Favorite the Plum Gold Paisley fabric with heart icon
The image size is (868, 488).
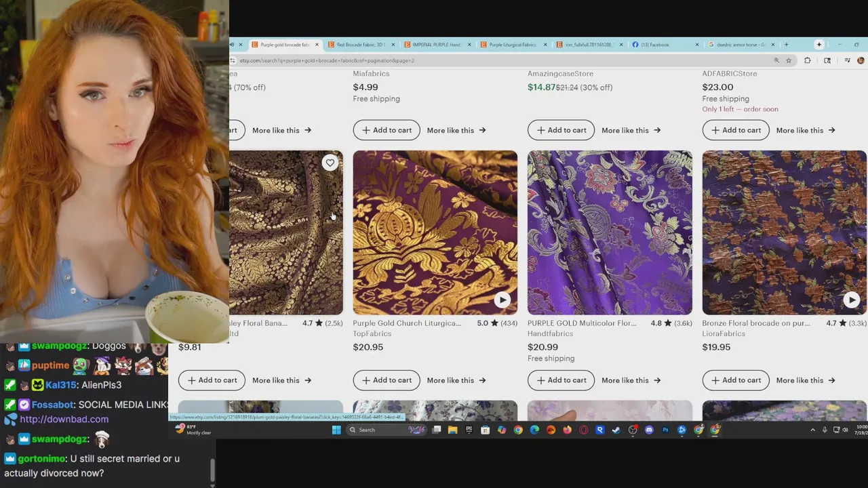[x=330, y=163]
